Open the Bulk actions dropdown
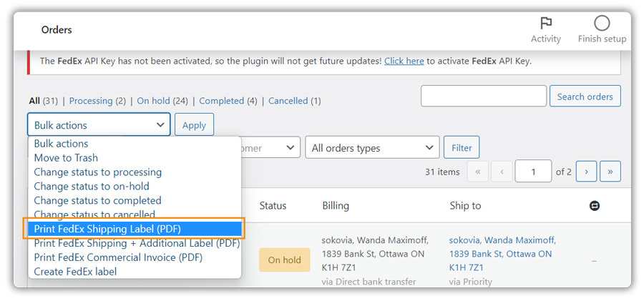644x301 pixels. point(99,125)
